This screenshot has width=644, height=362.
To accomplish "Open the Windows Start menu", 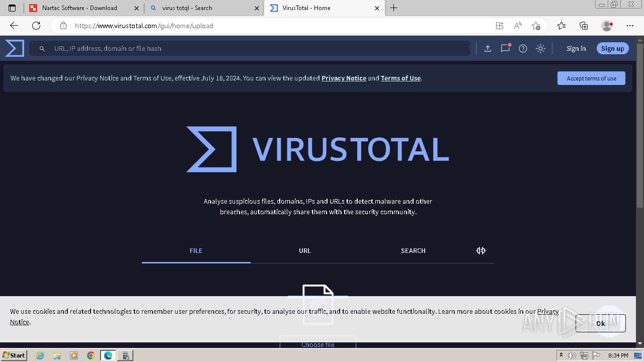I will [14, 355].
